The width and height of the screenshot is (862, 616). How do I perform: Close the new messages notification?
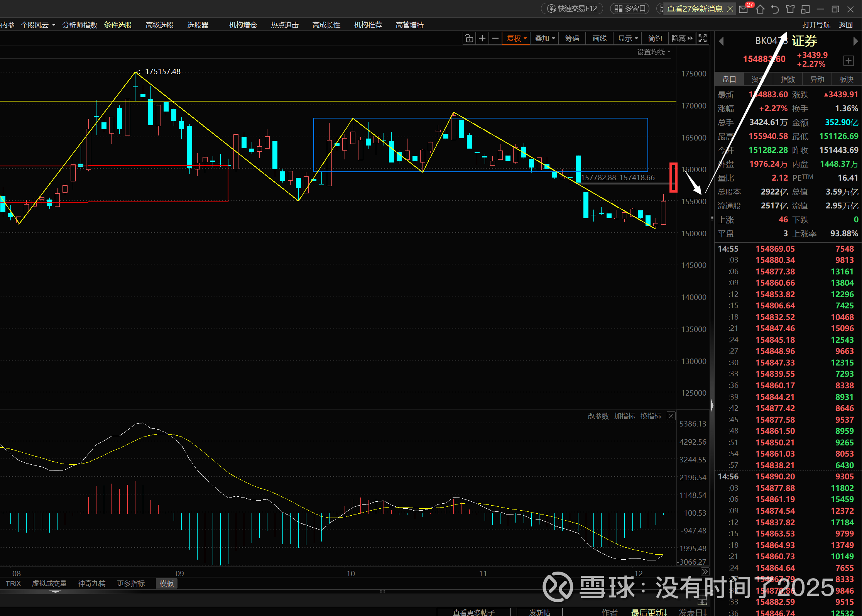(x=730, y=8)
